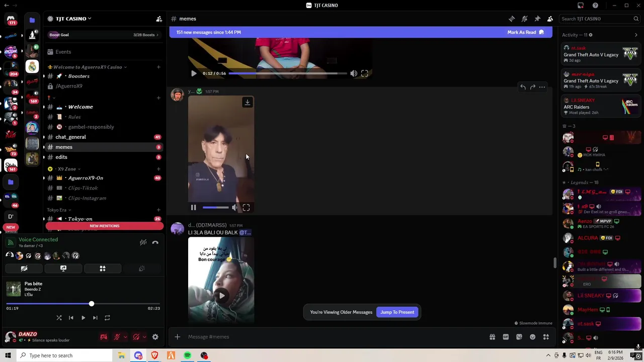The width and height of the screenshot is (644, 362).
Task: Click the reply arrow on hovered message
Action: pyautogui.click(x=523, y=87)
